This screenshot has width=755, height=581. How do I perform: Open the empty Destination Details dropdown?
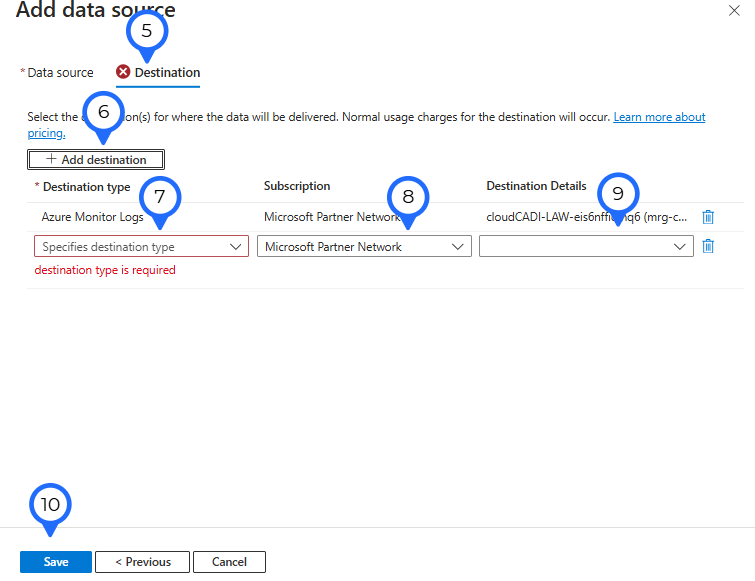coord(586,247)
